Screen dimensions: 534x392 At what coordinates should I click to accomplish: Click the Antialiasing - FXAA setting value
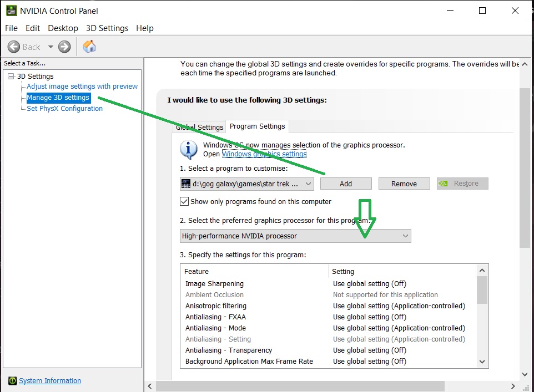(370, 317)
